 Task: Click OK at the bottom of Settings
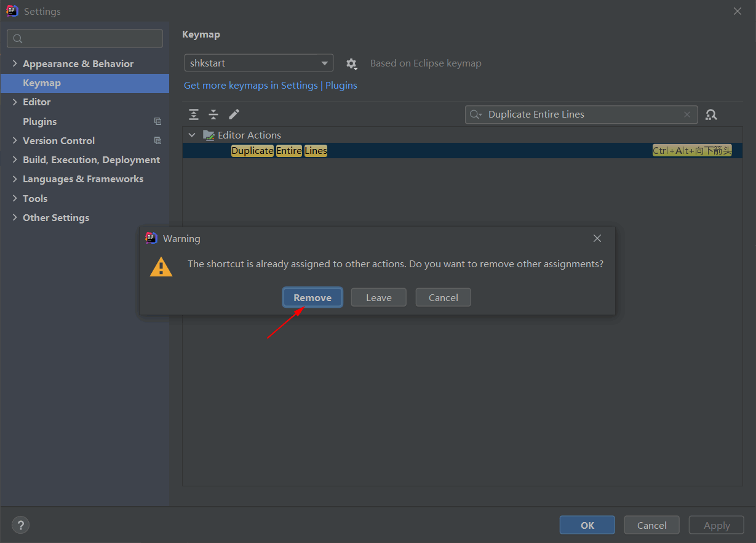click(x=587, y=525)
